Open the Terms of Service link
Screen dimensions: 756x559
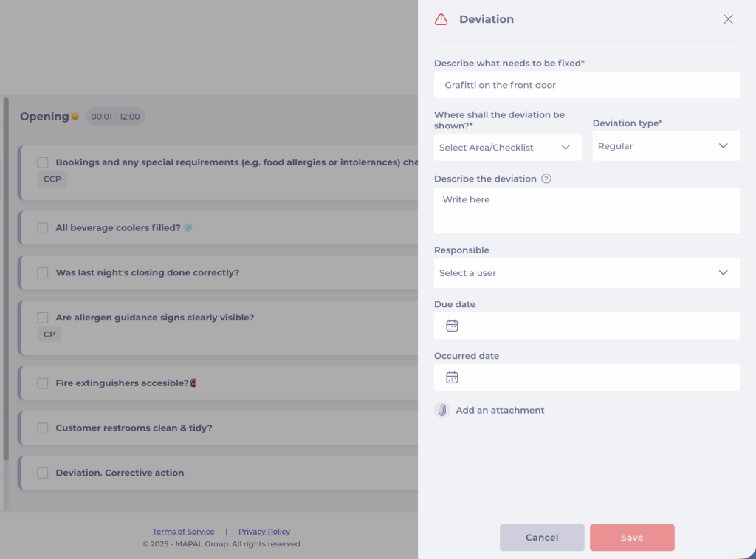183,532
